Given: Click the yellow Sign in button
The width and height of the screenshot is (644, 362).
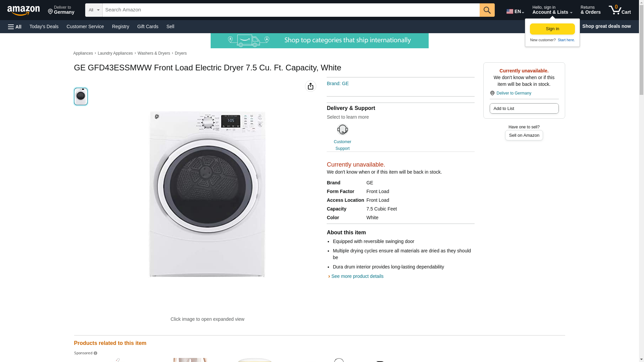Looking at the screenshot, I should [552, 29].
